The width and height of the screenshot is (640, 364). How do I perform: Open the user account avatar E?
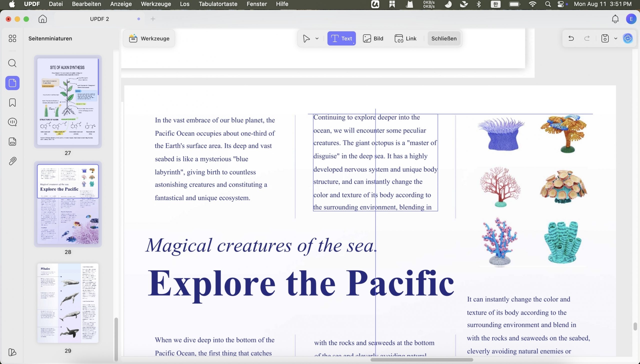[x=631, y=19]
